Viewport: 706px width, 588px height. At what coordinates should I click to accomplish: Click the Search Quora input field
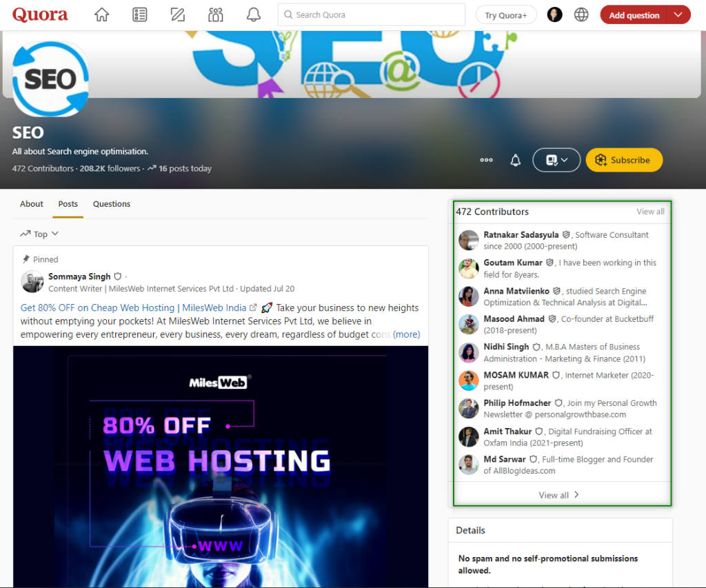pos(372,14)
